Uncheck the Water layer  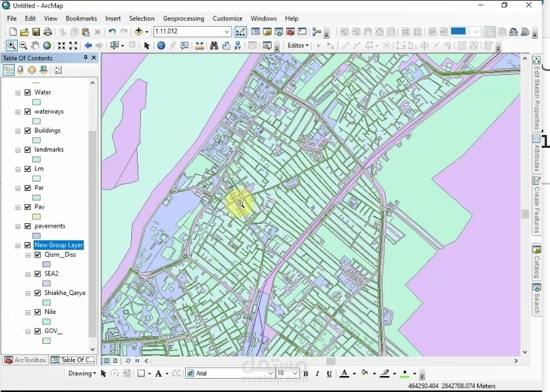(x=28, y=93)
